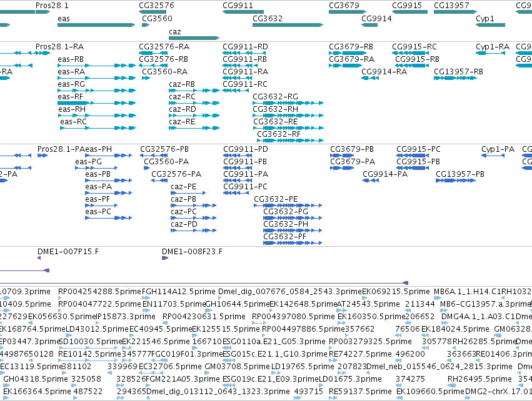Screen dimensions: 532x401
Task: Click the CG9911 gene label
Action: (x=238, y=6)
